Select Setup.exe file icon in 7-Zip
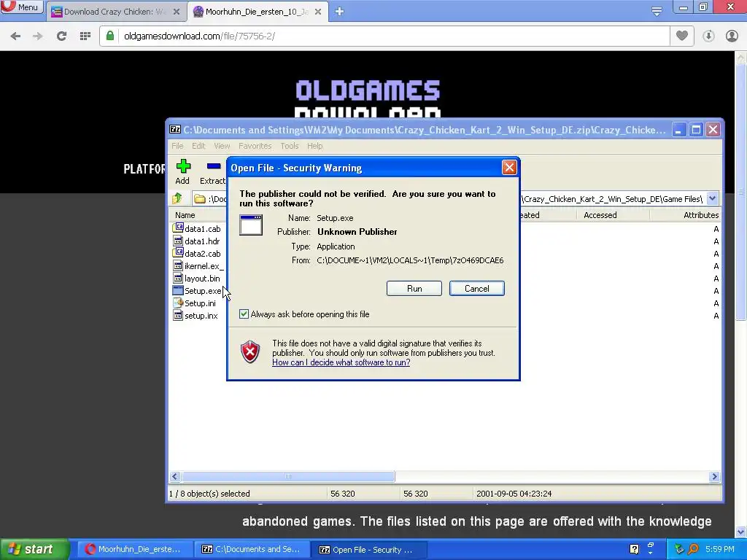Viewport: 747px width, 560px height. [x=178, y=290]
